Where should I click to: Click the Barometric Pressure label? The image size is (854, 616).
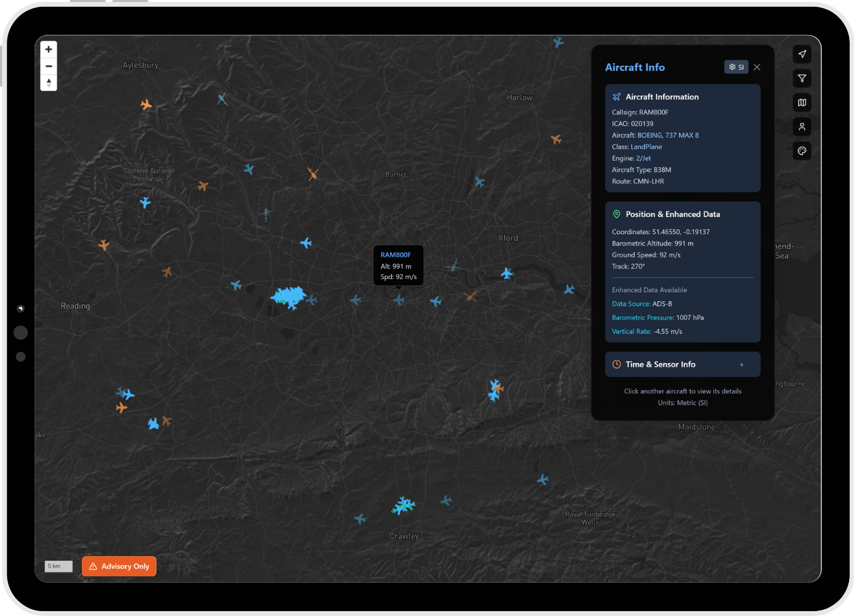[643, 318]
